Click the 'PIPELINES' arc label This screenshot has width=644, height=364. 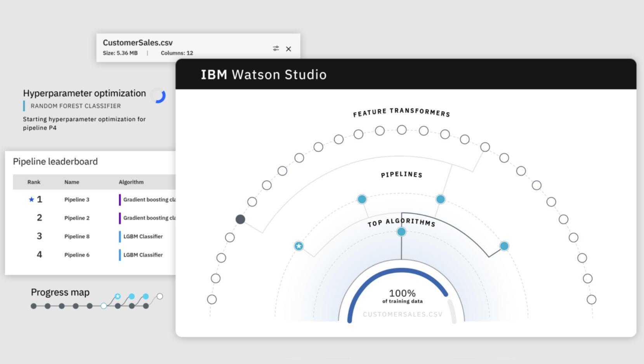click(401, 175)
